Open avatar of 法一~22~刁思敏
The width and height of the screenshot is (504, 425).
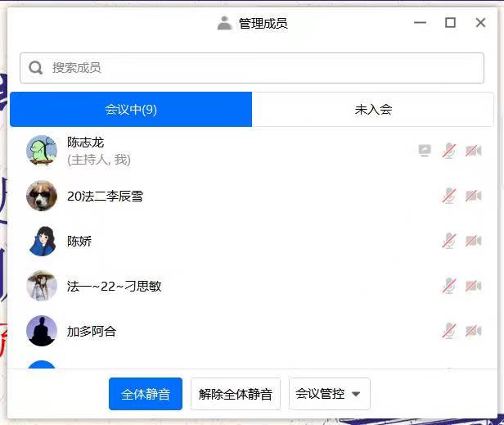[42, 286]
